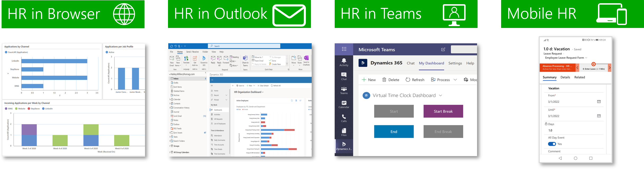Click the End Break button
This screenshot has height=169, width=644.
443,132
